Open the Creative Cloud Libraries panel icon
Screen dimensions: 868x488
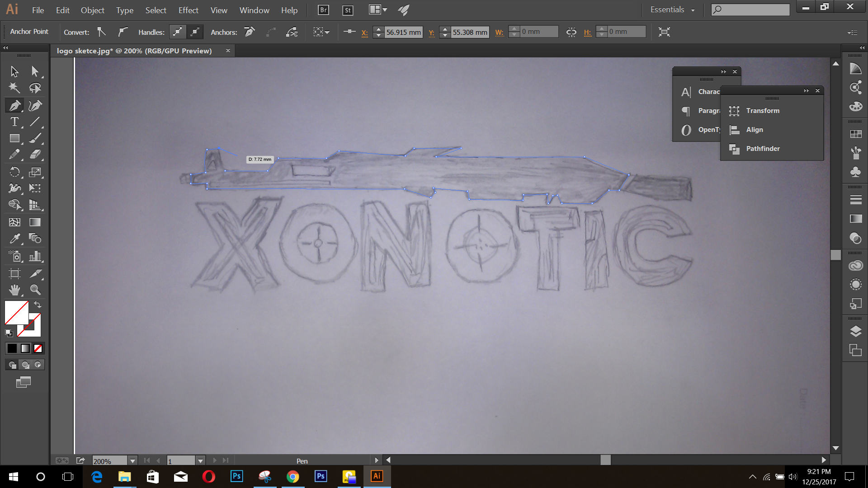pos(855,266)
